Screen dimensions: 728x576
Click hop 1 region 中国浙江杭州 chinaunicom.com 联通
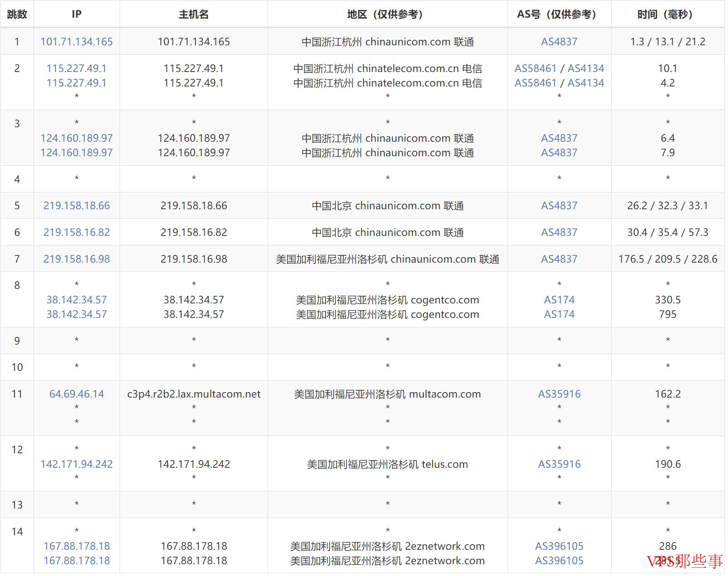coord(388,42)
